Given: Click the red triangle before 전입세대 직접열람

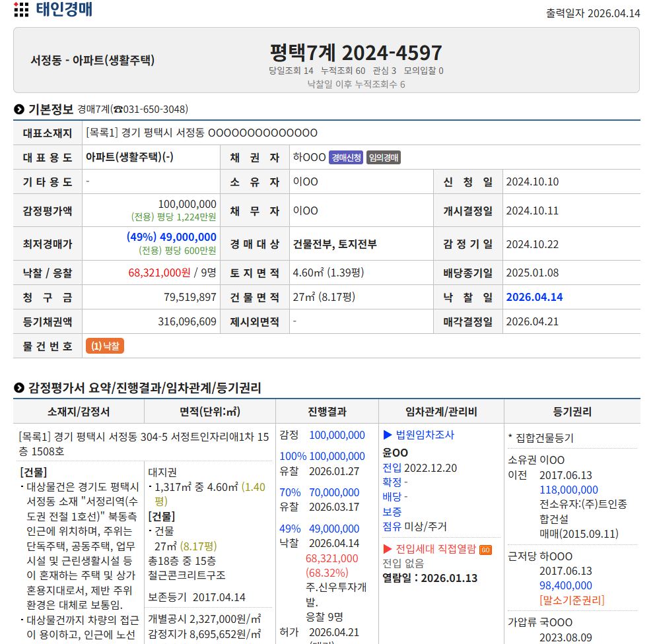Looking at the screenshot, I should 388,549.
